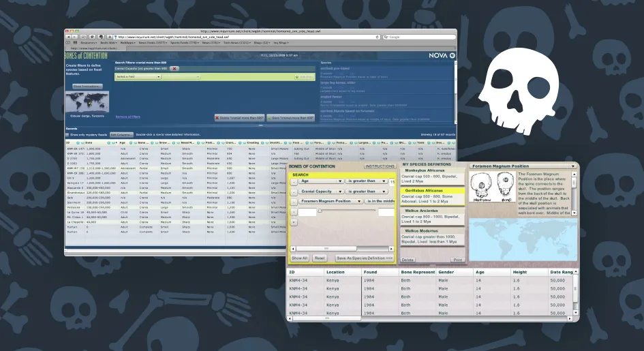Toggle 'Show only mystery fossils' checkbox

tap(67, 135)
